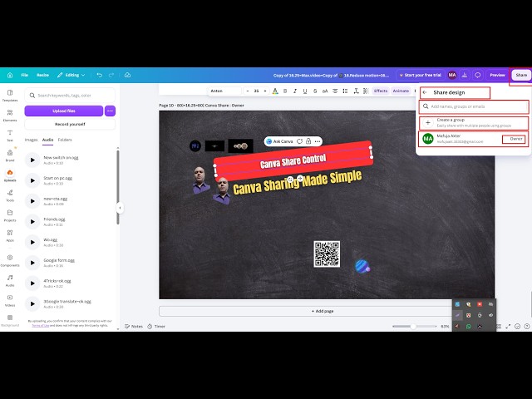This screenshot has height=399, width=532.
Task: Open the Videos sidebar tab
Action: pos(10,300)
